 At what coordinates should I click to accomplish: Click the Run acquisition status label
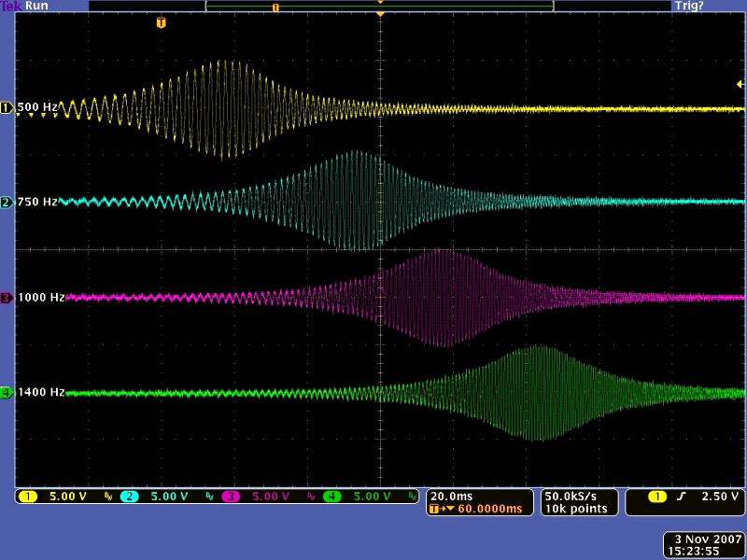38,6
